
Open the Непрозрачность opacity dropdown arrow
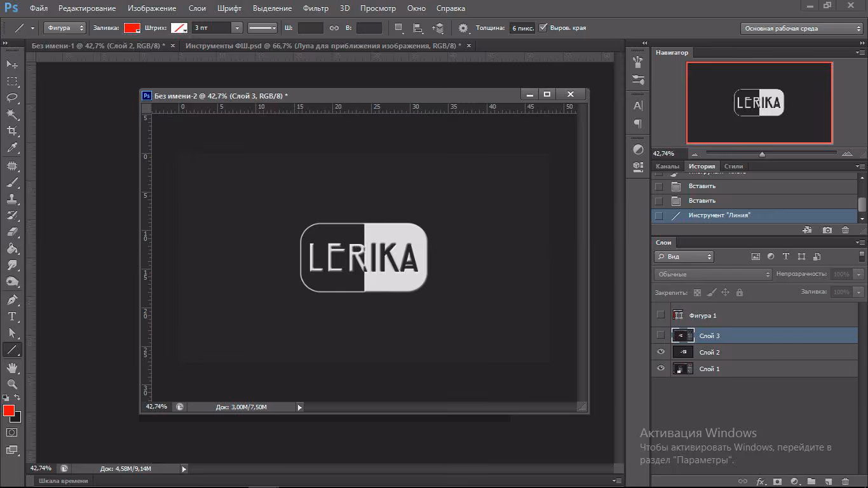tap(859, 274)
